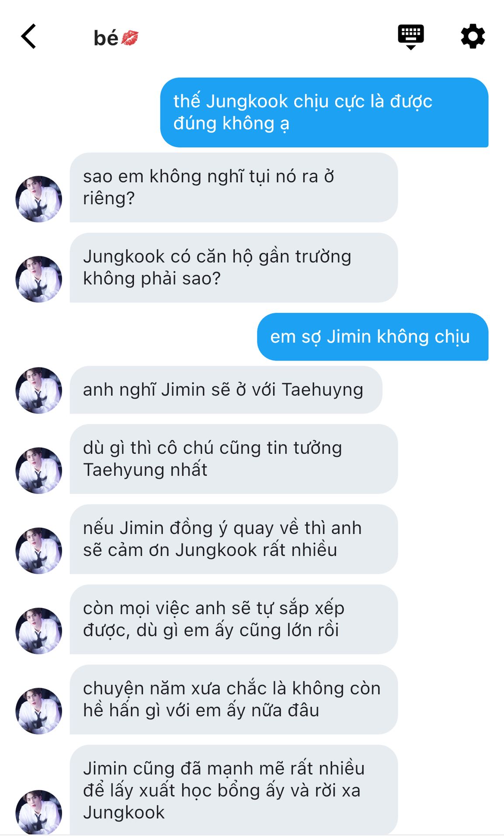This screenshot has width=504, height=840.
Task: Tap avatar beside 'dù gì thì cô chú' message
Action: 38,470
